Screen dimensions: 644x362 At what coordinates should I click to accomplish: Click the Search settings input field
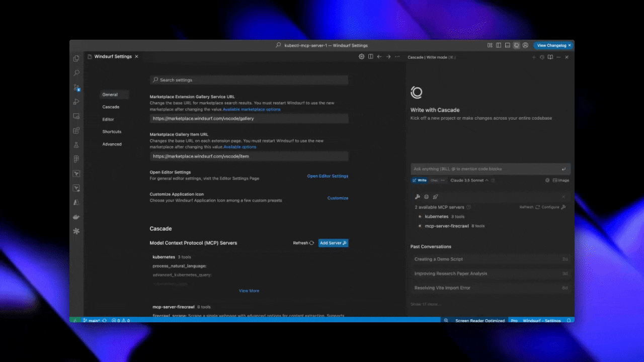click(x=249, y=80)
